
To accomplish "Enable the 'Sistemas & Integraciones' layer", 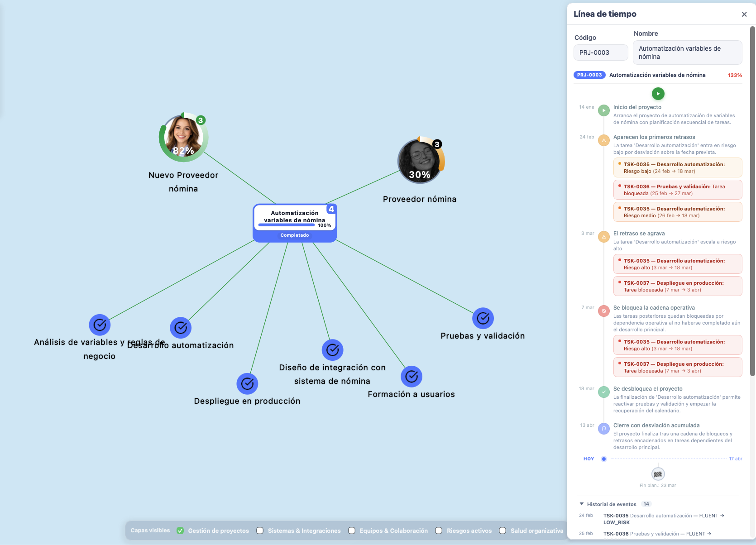I will (260, 531).
